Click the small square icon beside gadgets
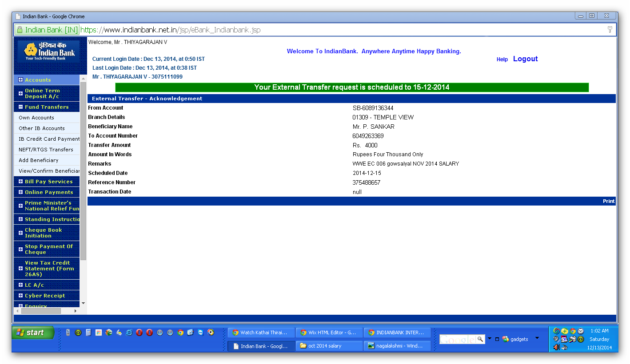The width and height of the screenshot is (630, 364). pyautogui.click(x=497, y=339)
